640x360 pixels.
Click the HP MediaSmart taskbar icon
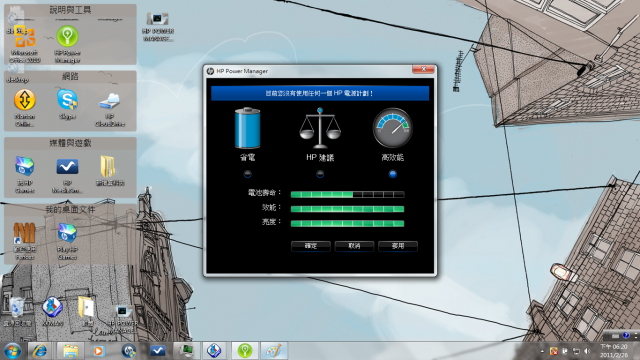point(158,351)
